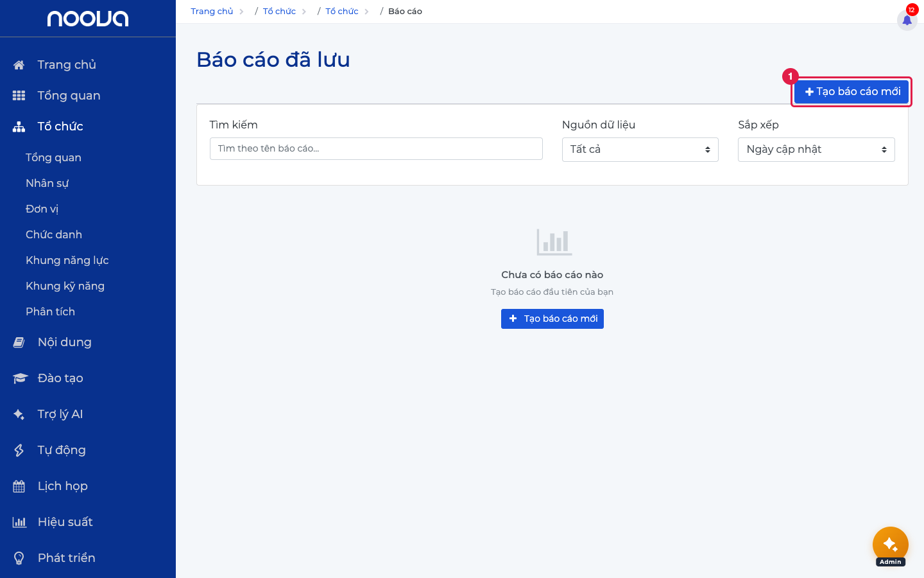924x578 pixels.
Task: Open the Hiệu suất menu label
Action: pyautogui.click(x=65, y=522)
